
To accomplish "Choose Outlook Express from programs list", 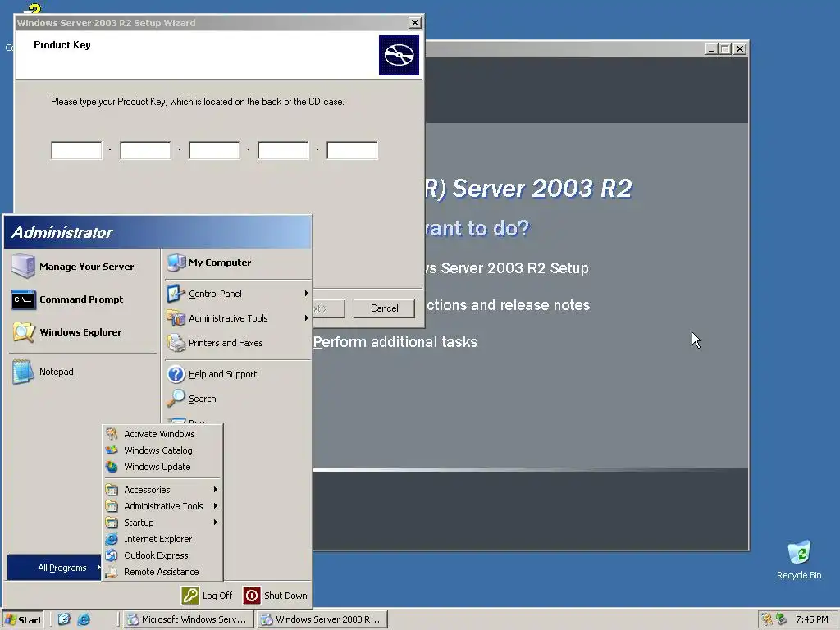I will 162,555.
